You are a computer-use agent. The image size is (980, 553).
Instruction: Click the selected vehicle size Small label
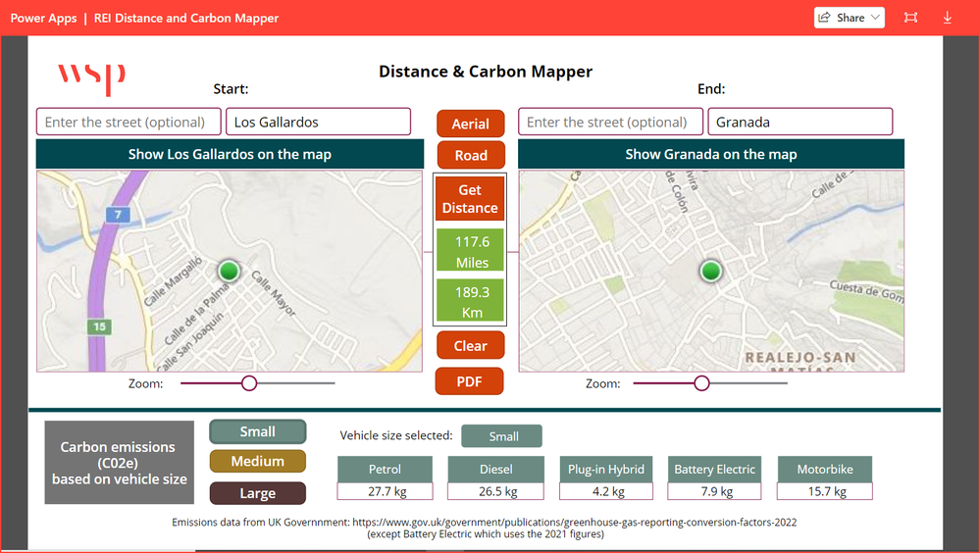(x=502, y=436)
